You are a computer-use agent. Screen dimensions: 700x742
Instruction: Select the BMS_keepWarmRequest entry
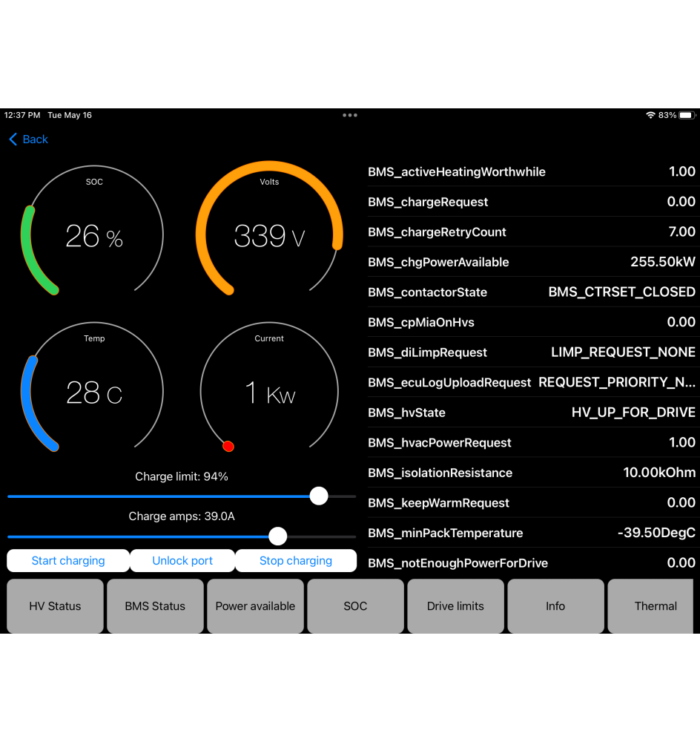[532, 502]
